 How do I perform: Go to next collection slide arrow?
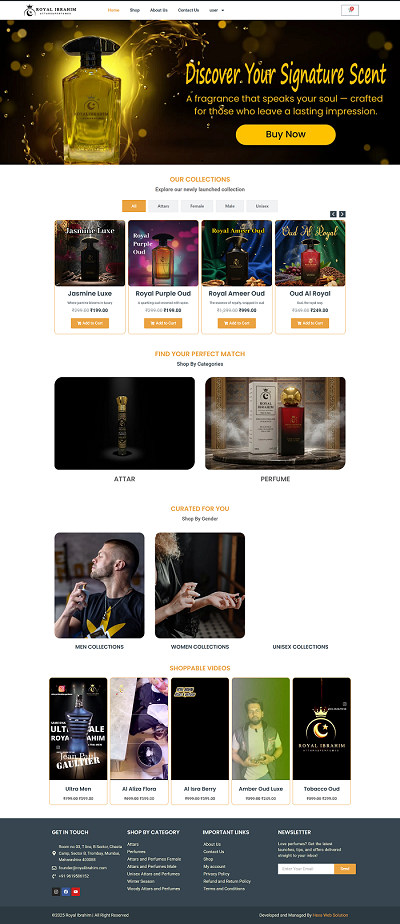[x=342, y=214]
